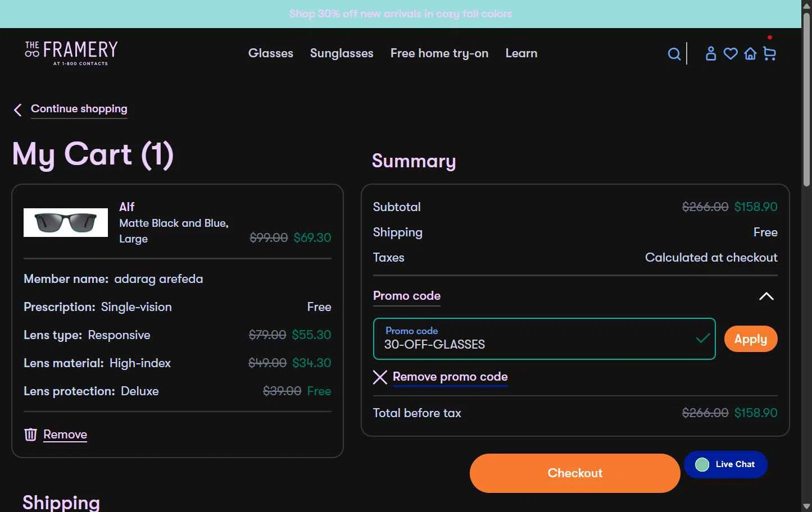Click the Summary heading
Screen dimensions: 812x512
point(414,161)
